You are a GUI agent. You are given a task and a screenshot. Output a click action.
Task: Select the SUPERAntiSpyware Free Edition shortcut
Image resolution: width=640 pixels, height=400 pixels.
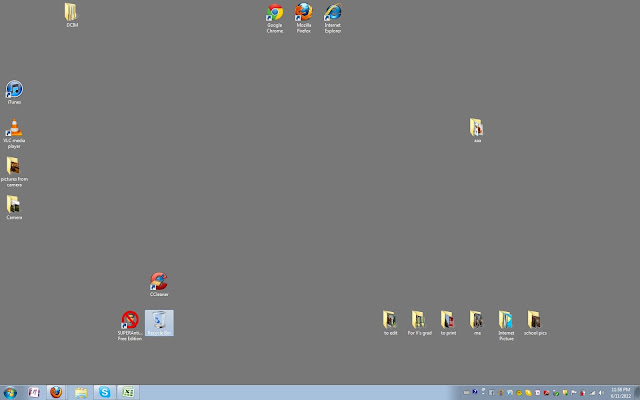click(x=130, y=326)
